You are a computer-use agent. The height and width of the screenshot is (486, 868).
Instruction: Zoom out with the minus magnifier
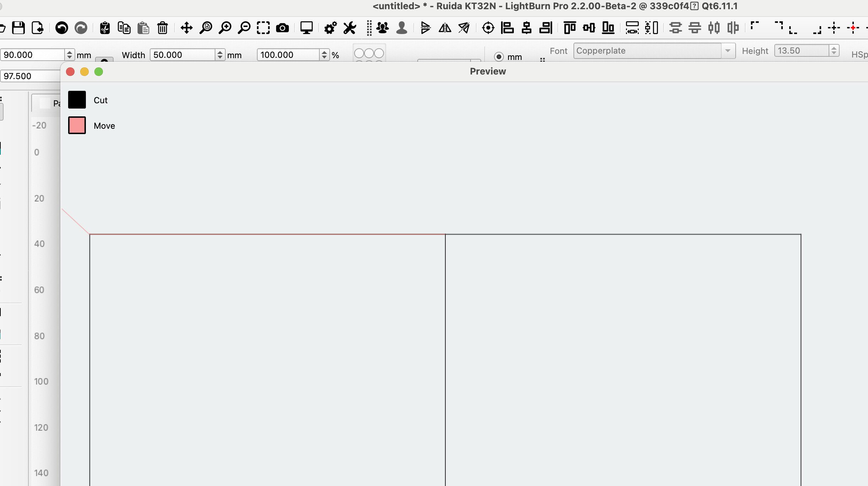tap(244, 28)
